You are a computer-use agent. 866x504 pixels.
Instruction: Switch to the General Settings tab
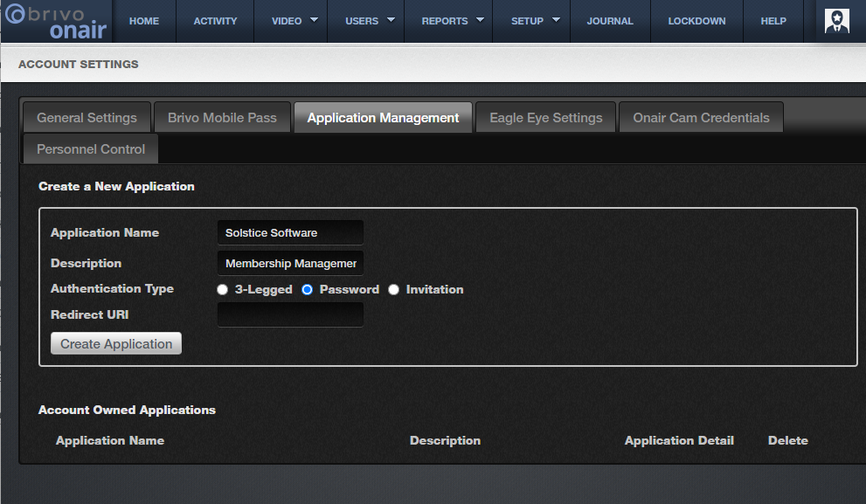(87, 118)
